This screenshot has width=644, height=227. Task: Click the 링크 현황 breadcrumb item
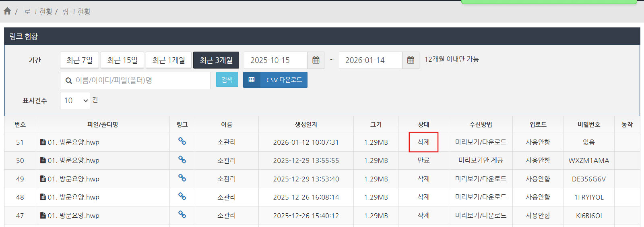click(76, 12)
